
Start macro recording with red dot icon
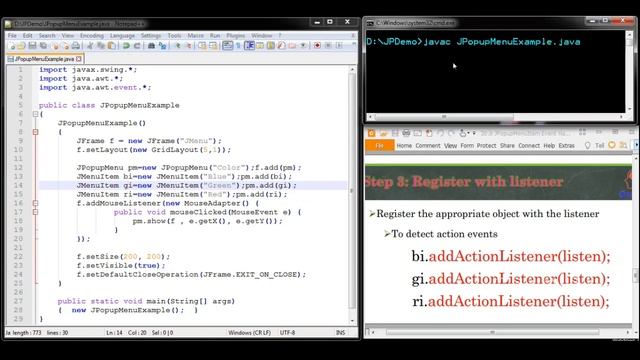click(318, 46)
